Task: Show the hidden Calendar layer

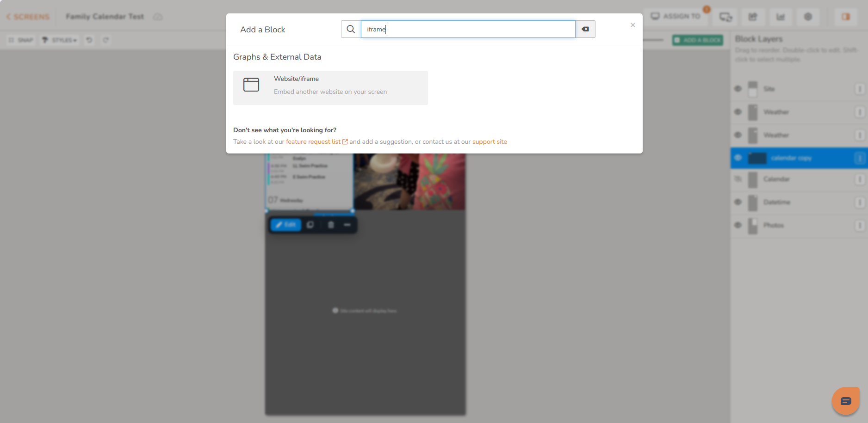Action: pos(738,179)
